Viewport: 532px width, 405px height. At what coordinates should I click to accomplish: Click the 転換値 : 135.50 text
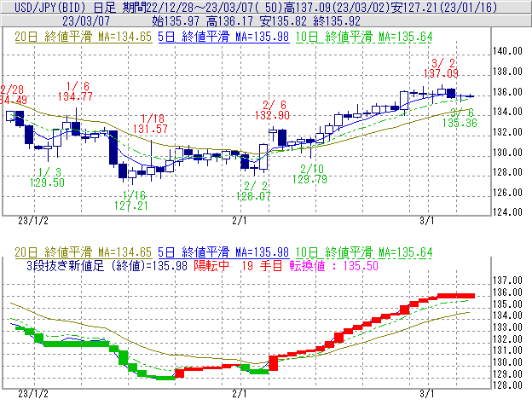pyautogui.click(x=334, y=265)
